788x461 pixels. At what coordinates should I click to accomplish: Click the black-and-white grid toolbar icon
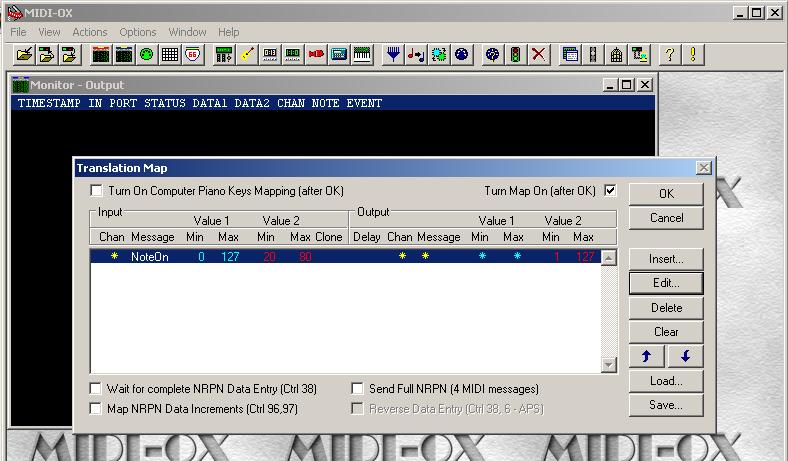pos(170,54)
